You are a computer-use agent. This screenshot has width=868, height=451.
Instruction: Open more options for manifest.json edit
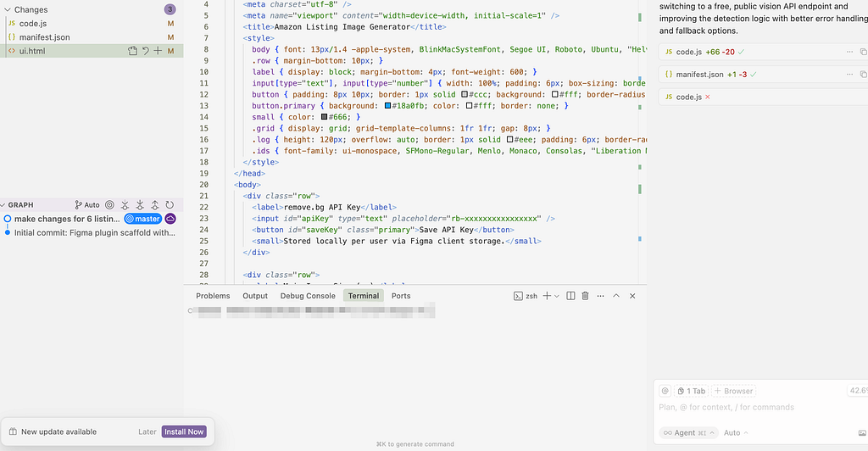tap(849, 74)
